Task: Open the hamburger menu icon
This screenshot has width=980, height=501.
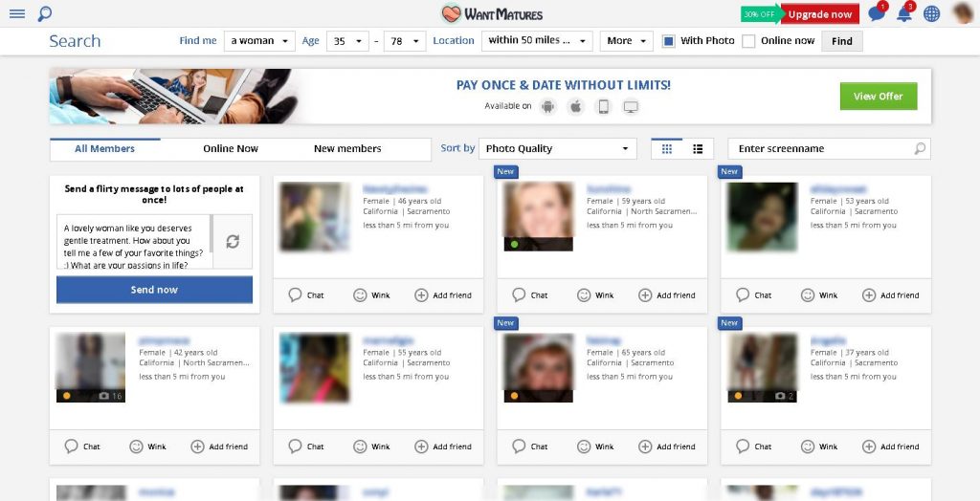Action: [x=17, y=13]
